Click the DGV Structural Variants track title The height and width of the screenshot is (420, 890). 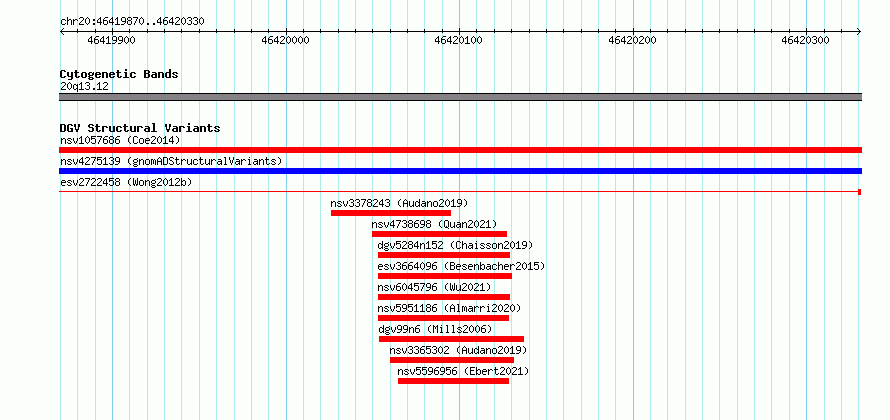(x=140, y=128)
